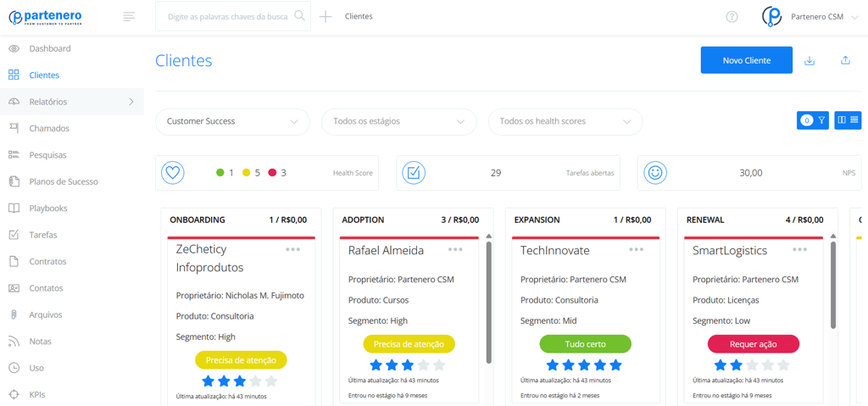Click the KPIs crosshair icon in sidebar
Image resolution: width=868 pixels, height=406 pixels.
pos(14,394)
